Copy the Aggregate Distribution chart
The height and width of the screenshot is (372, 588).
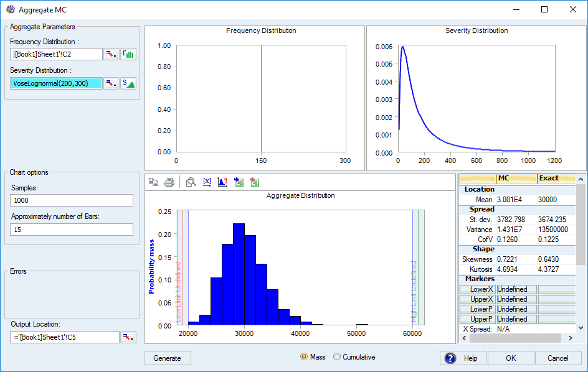click(153, 182)
